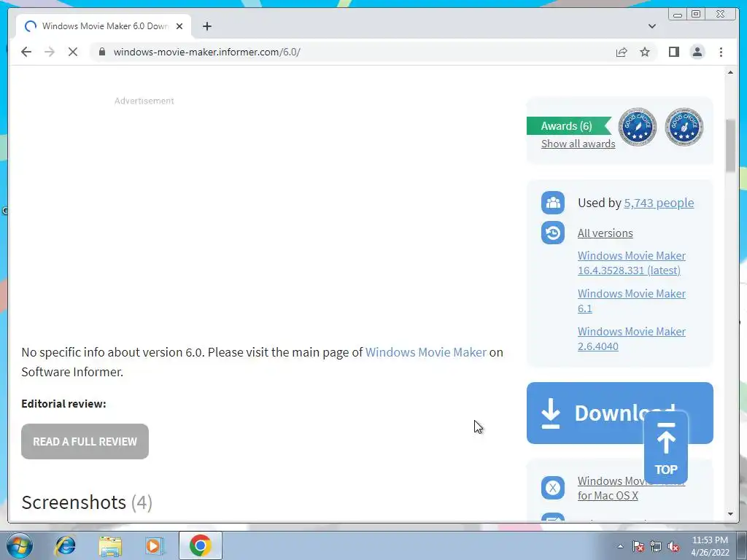Open Action Center flag icon
This screenshot has height=560, width=747.
click(x=638, y=546)
